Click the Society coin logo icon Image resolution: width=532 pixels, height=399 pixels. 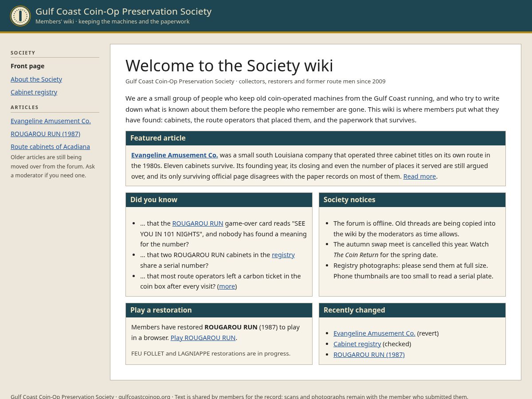click(20, 16)
